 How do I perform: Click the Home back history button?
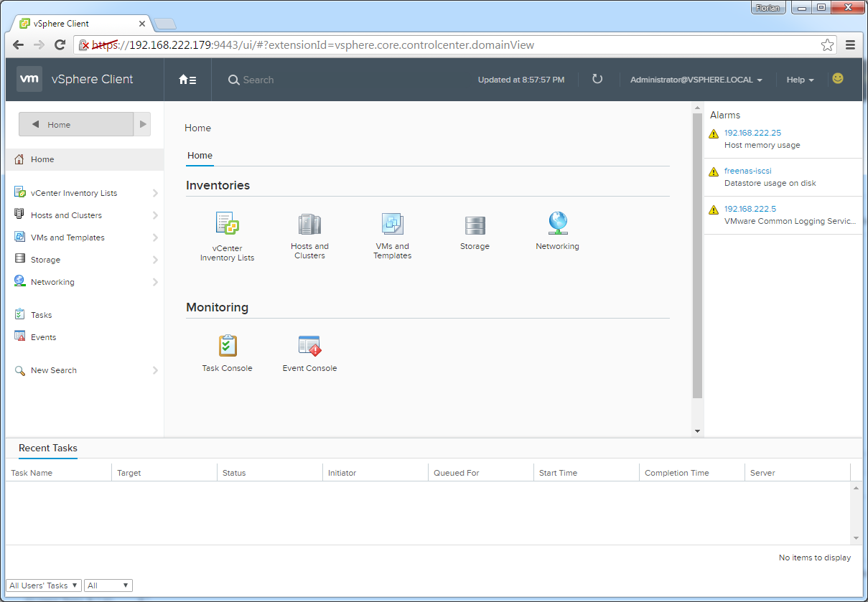pyautogui.click(x=76, y=124)
